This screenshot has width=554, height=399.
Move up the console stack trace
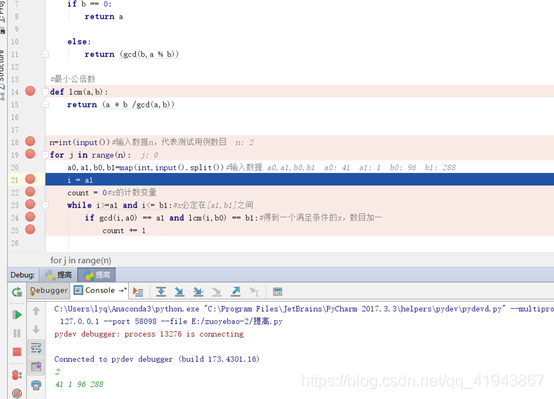tap(36, 311)
